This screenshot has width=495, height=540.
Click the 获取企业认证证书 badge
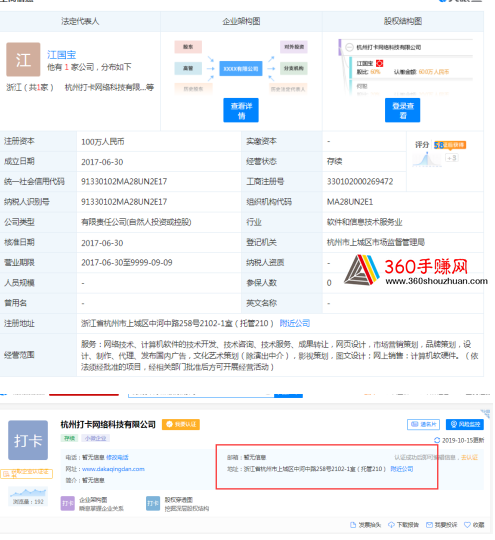pyautogui.click(x=27, y=474)
